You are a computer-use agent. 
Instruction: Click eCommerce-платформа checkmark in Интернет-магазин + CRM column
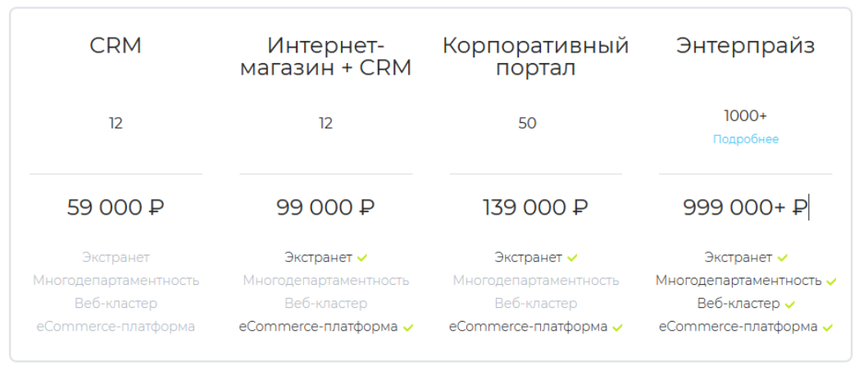pos(408,328)
